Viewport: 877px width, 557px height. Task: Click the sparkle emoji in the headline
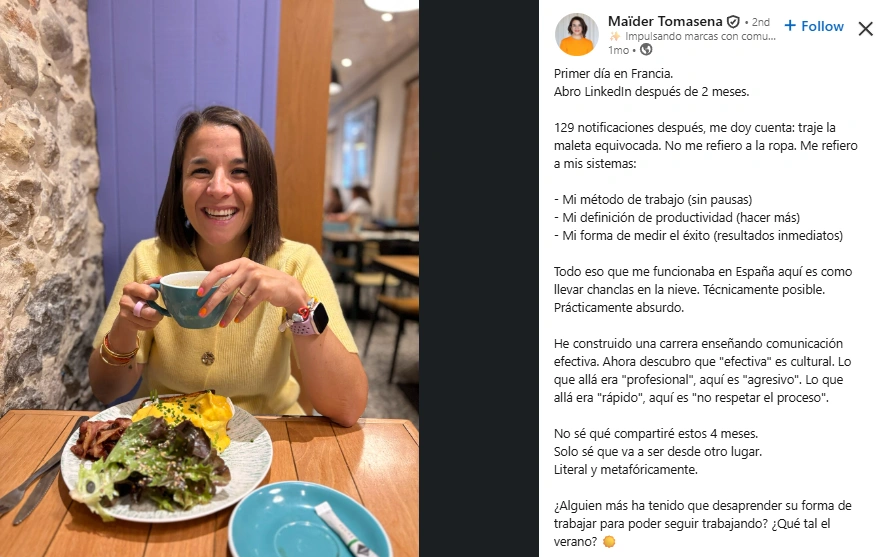[615, 36]
